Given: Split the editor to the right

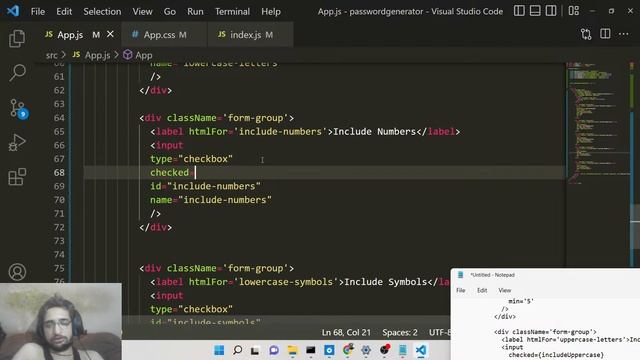Looking at the screenshot, I should (605, 34).
